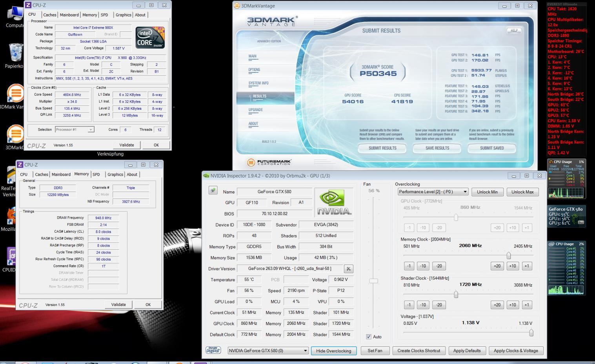Click Validate in the top CPU-Z window
Screen dimensions: 595x364
coord(127,145)
